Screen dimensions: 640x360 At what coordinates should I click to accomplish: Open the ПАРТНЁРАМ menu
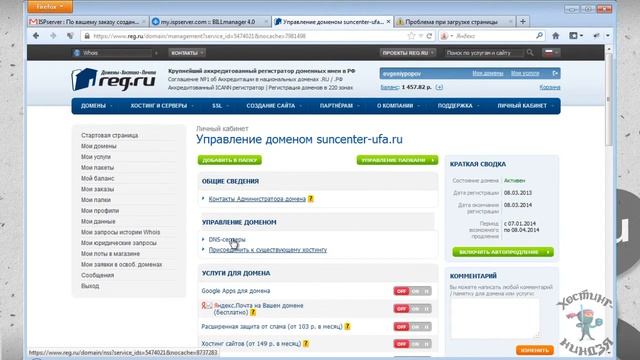[x=339, y=106]
